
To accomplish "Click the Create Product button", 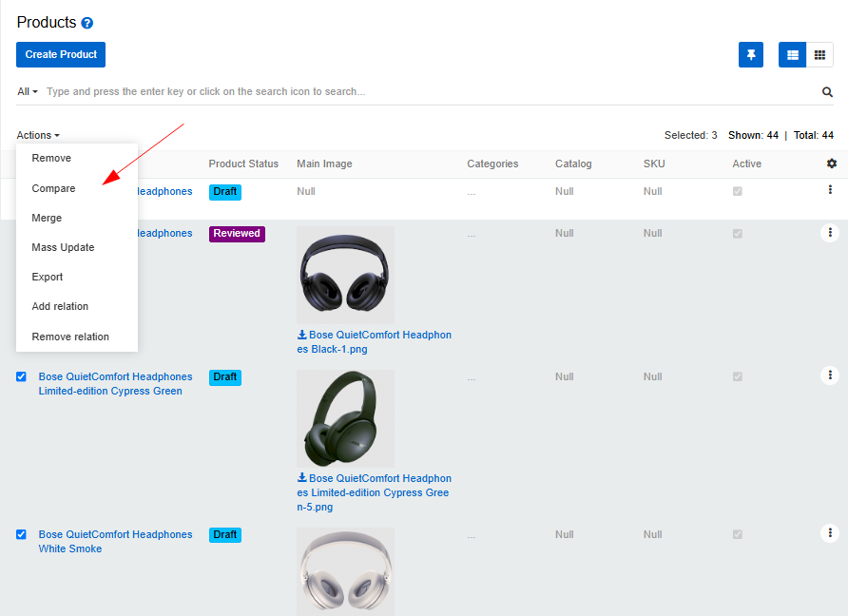I will [x=61, y=54].
